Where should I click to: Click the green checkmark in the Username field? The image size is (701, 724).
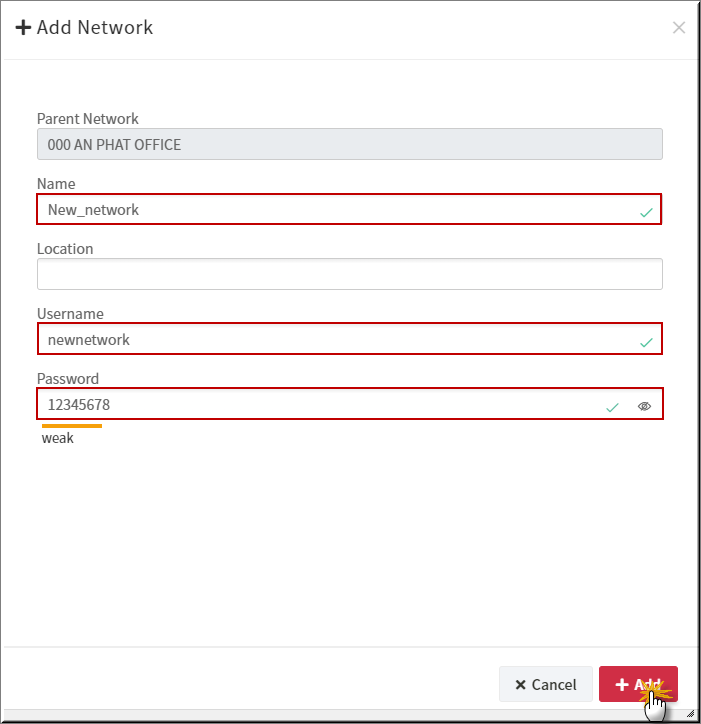646,342
